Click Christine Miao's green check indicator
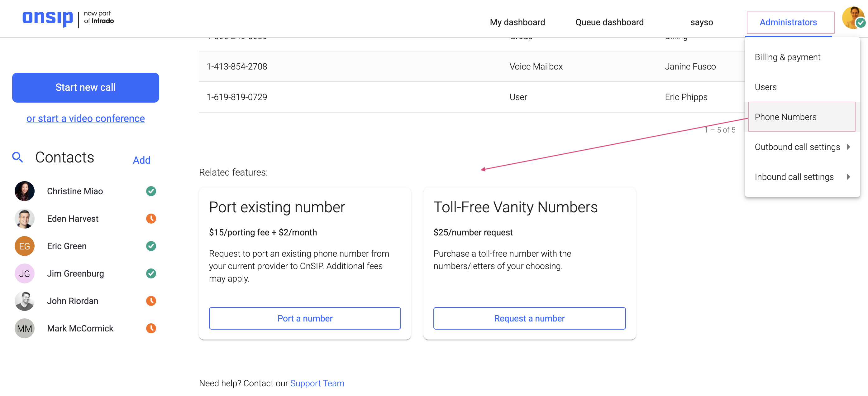 pos(151,191)
